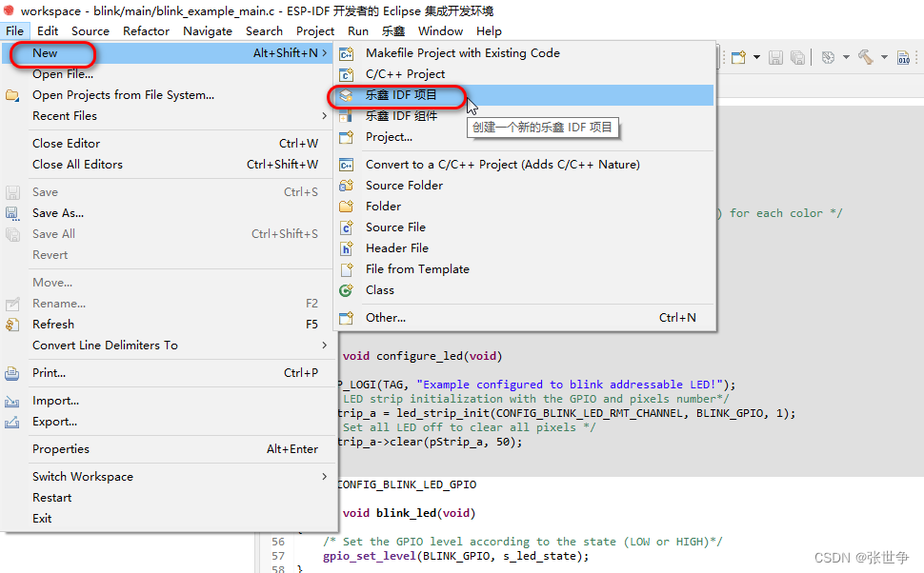This screenshot has height=573, width=924.
Task: Click the build configuration icon in toolbar
Action: coord(828,57)
